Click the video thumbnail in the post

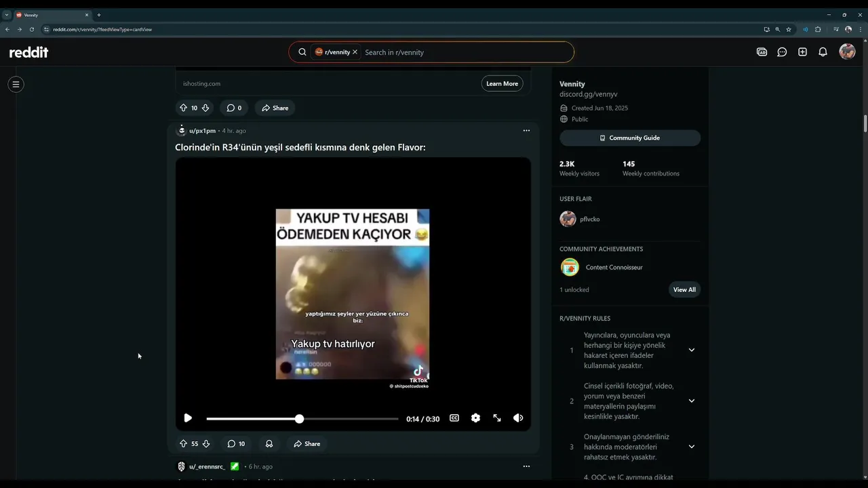tap(353, 294)
